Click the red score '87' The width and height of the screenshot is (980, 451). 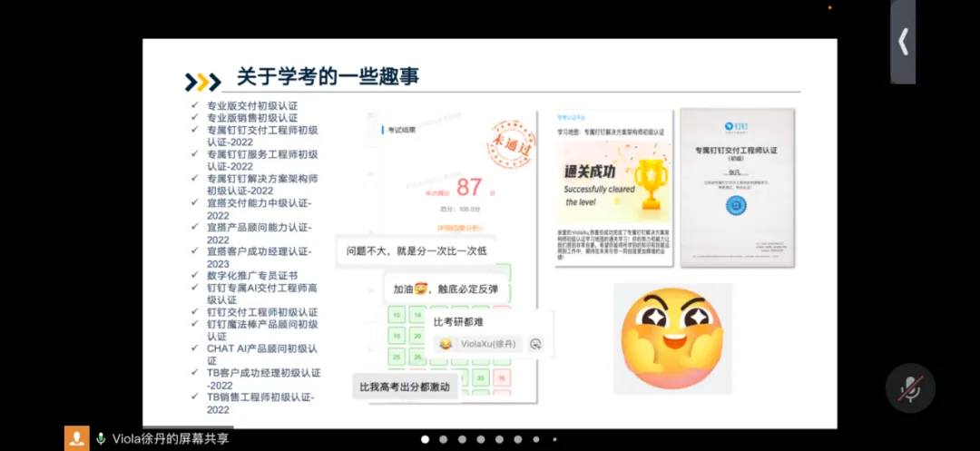(469, 188)
